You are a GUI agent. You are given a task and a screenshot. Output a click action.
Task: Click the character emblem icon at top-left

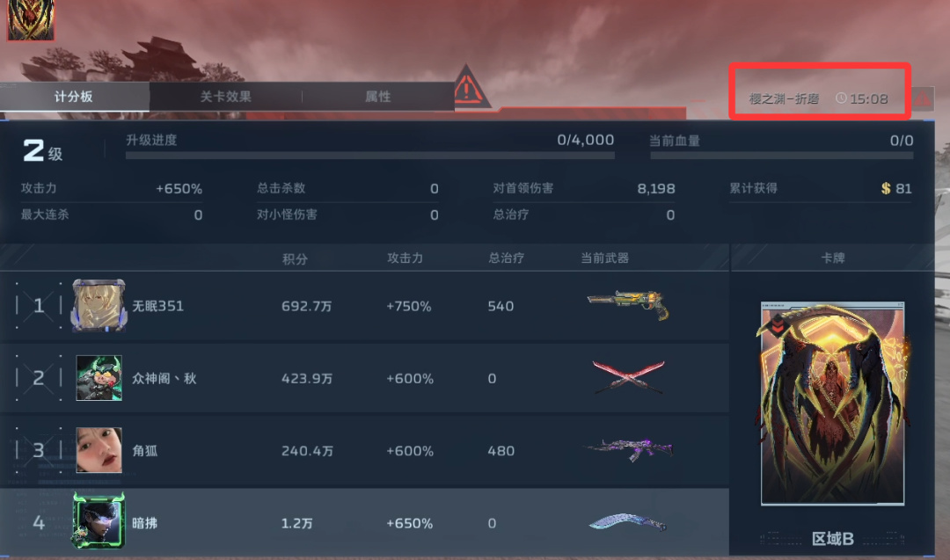[x=30, y=20]
